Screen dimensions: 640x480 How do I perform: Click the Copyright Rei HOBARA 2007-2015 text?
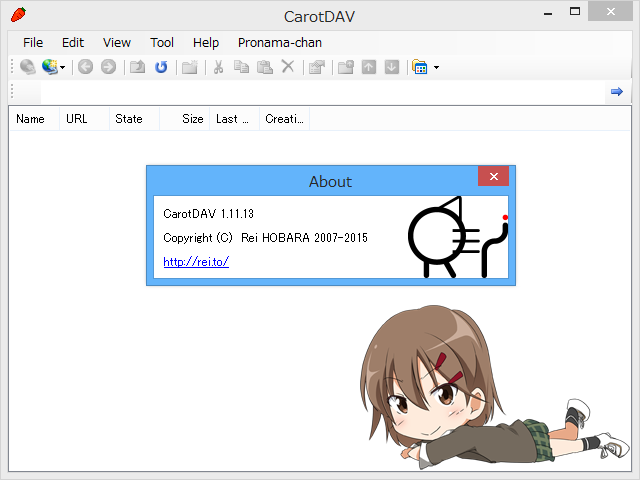[265, 238]
